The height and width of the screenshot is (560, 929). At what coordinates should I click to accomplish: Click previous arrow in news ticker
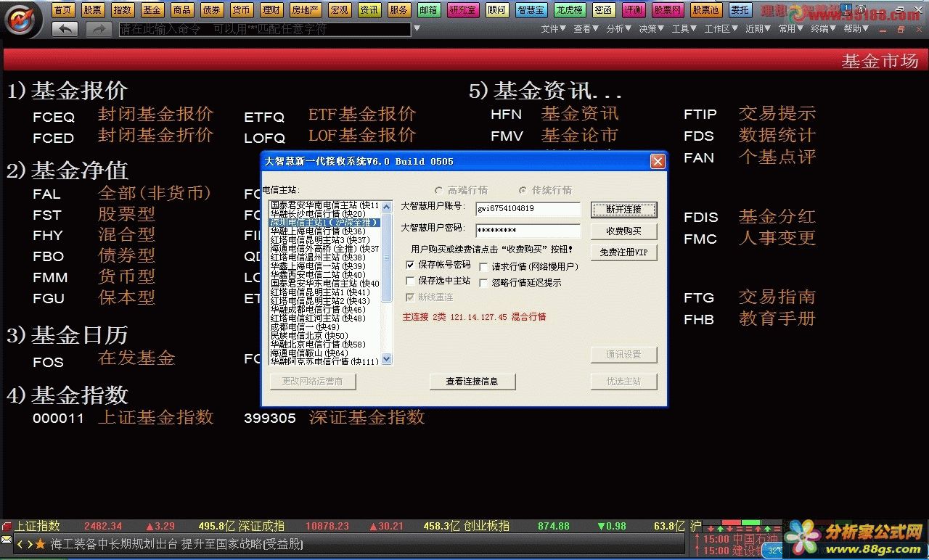tap(20, 544)
